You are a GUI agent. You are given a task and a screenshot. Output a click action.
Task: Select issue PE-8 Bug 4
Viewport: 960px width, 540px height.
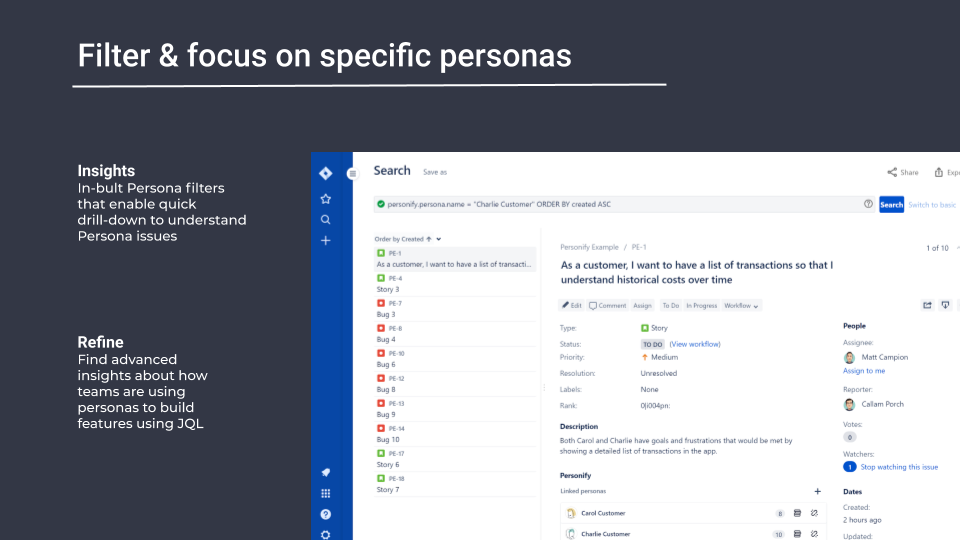tap(456, 334)
